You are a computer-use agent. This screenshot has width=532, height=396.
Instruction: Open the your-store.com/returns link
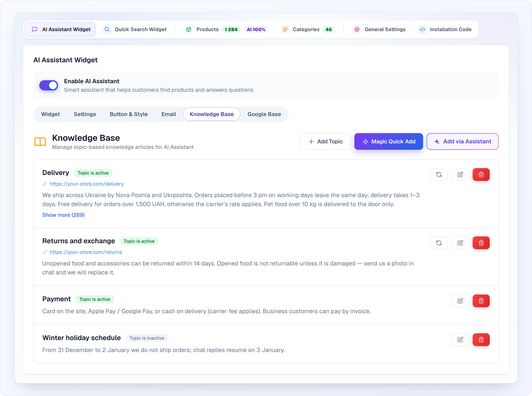(86, 252)
